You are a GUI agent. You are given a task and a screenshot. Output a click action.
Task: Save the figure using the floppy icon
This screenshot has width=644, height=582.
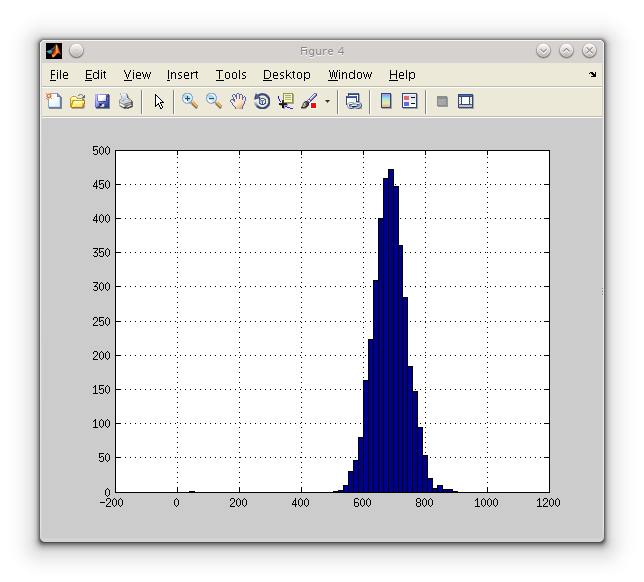[x=102, y=101]
